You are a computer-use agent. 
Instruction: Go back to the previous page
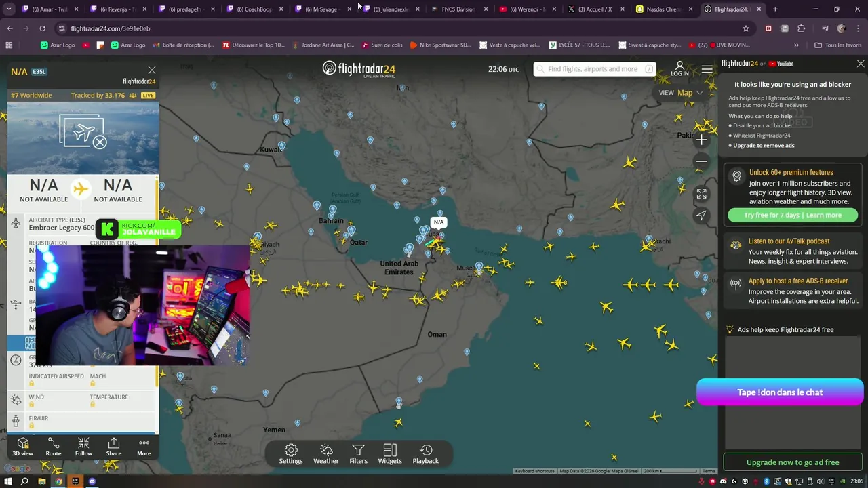[x=9, y=28]
